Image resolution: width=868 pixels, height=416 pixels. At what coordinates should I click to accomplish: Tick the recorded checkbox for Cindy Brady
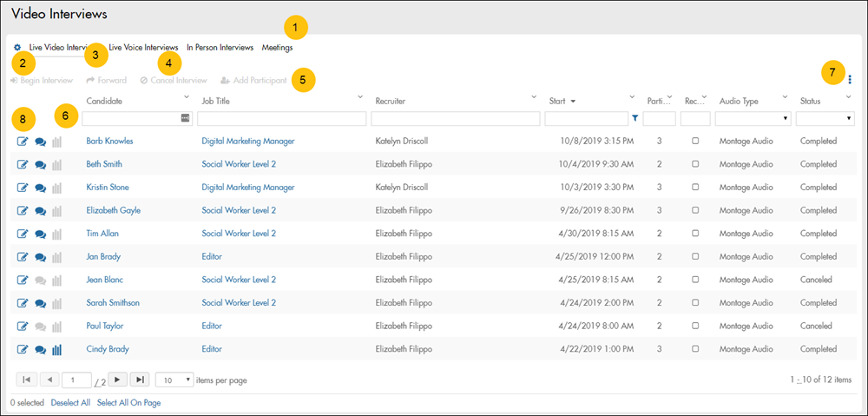pos(696,349)
